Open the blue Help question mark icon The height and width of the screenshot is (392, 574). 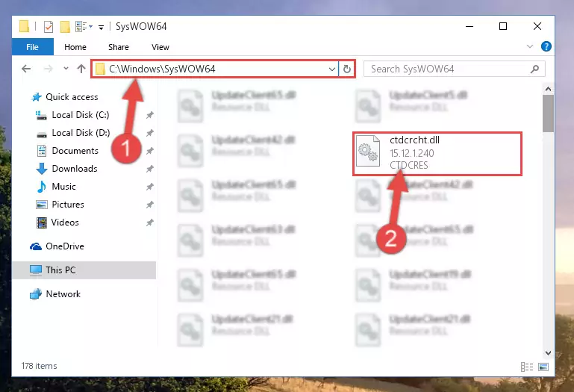coord(546,46)
